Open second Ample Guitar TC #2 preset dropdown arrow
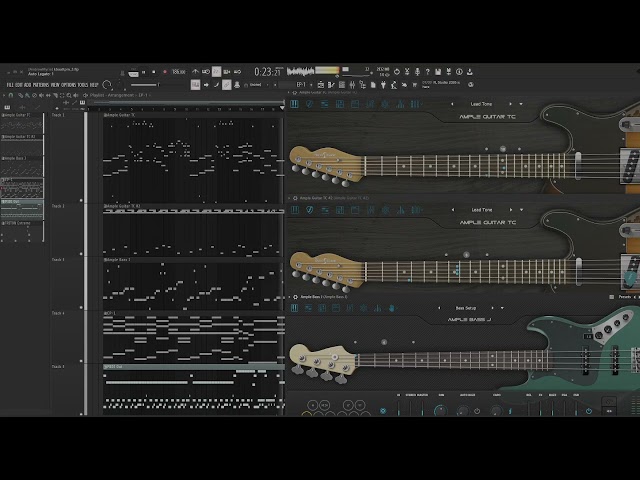Screen dimensions: 640x480 tap(521, 210)
